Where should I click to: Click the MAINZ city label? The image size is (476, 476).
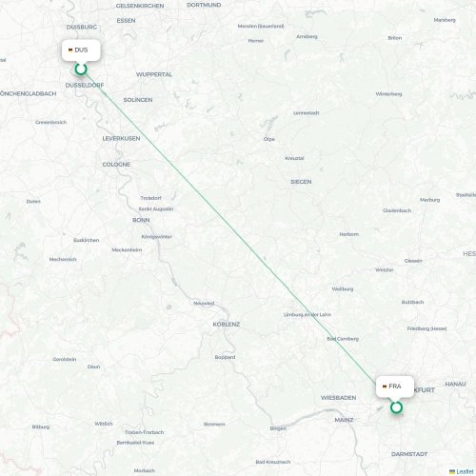pyautogui.click(x=344, y=420)
